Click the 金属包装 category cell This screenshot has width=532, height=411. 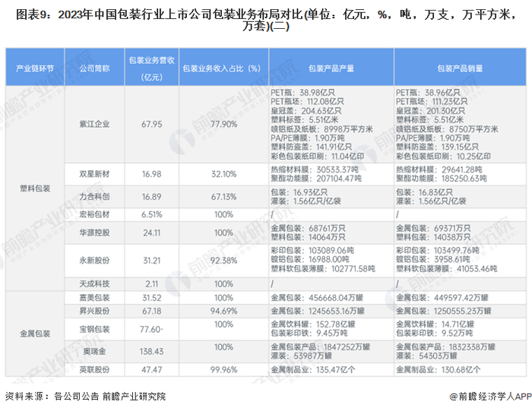[35, 334]
